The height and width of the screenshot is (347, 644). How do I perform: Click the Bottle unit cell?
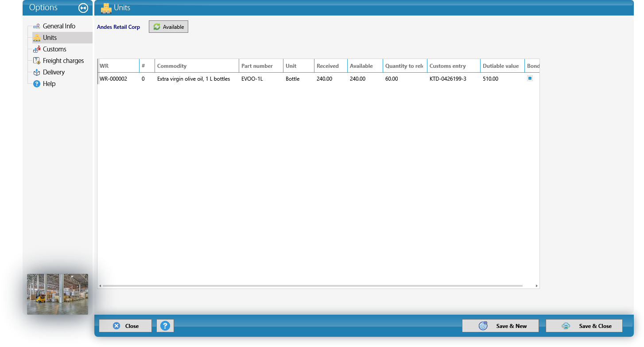[299, 79]
